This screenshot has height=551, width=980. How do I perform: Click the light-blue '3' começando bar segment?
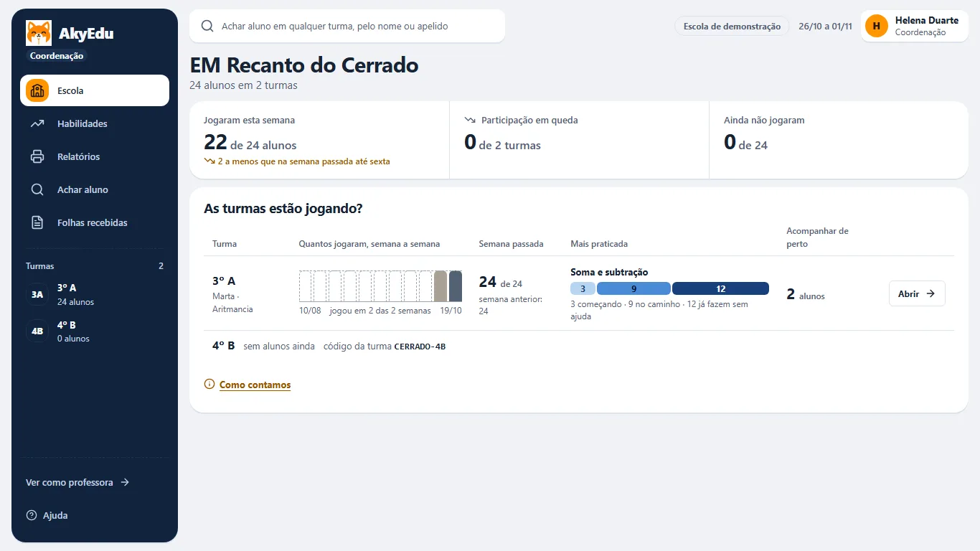coord(583,288)
